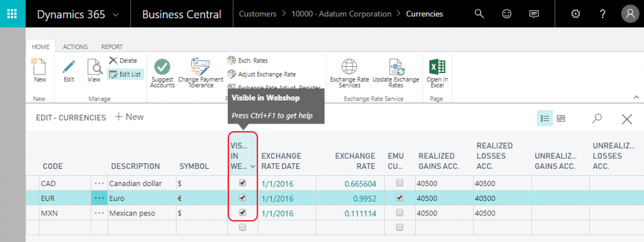Click Adjust Exchange Rate in the ribbon
This screenshot has height=242, width=644.
click(261, 74)
